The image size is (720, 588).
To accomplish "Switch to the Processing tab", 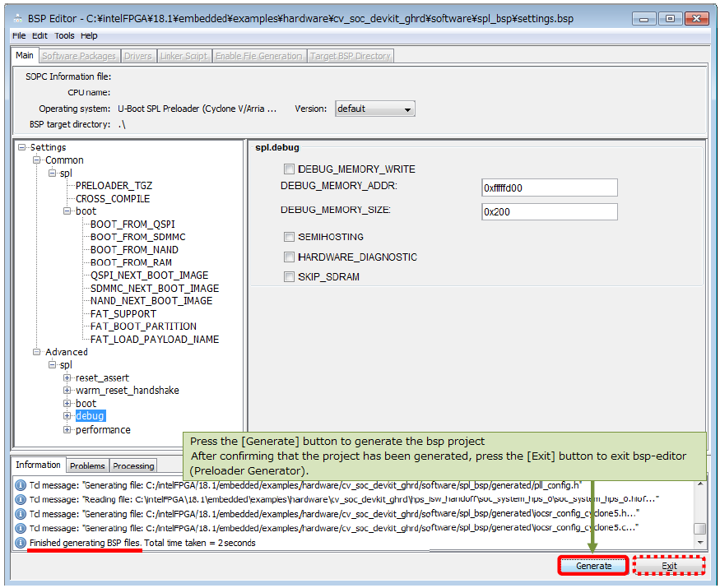I will click(x=133, y=465).
